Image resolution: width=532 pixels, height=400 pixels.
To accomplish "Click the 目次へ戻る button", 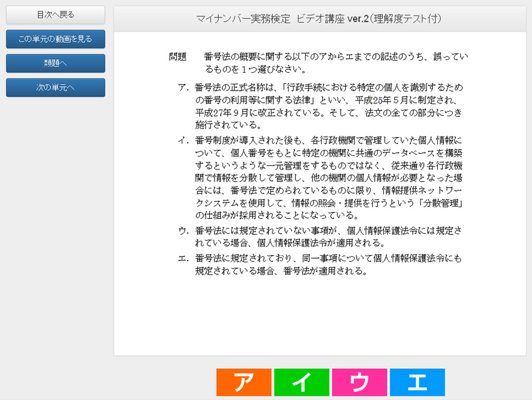I will (x=55, y=15).
